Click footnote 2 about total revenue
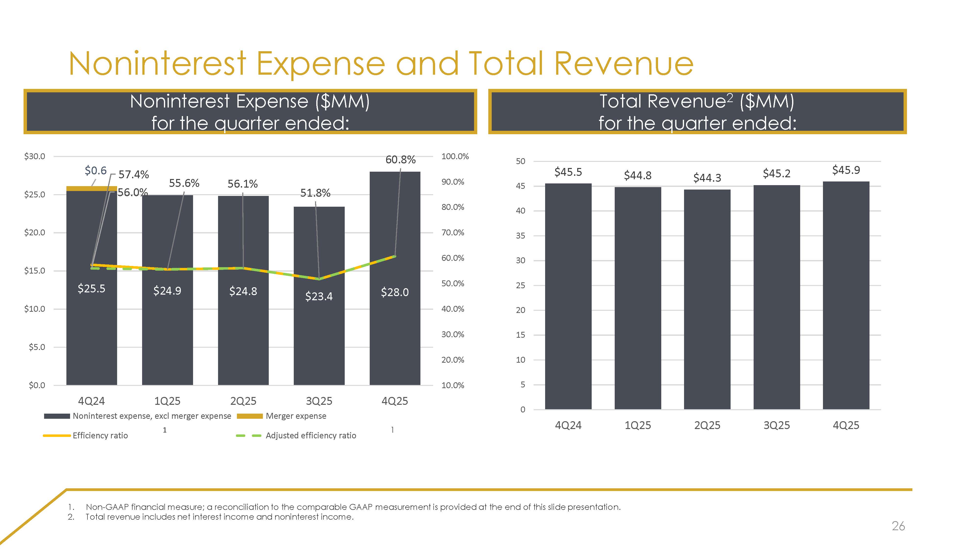The image size is (980, 551). pos(219,517)
